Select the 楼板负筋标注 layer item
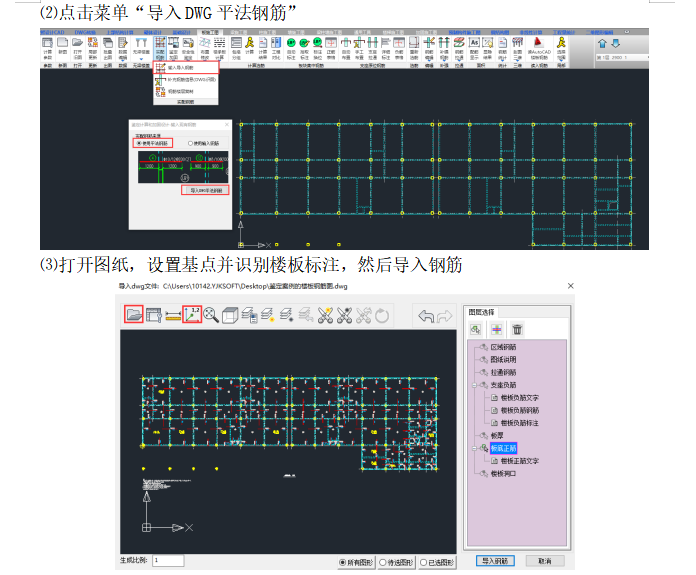Viewport: 696px width, 575px height. click(519, 423)
